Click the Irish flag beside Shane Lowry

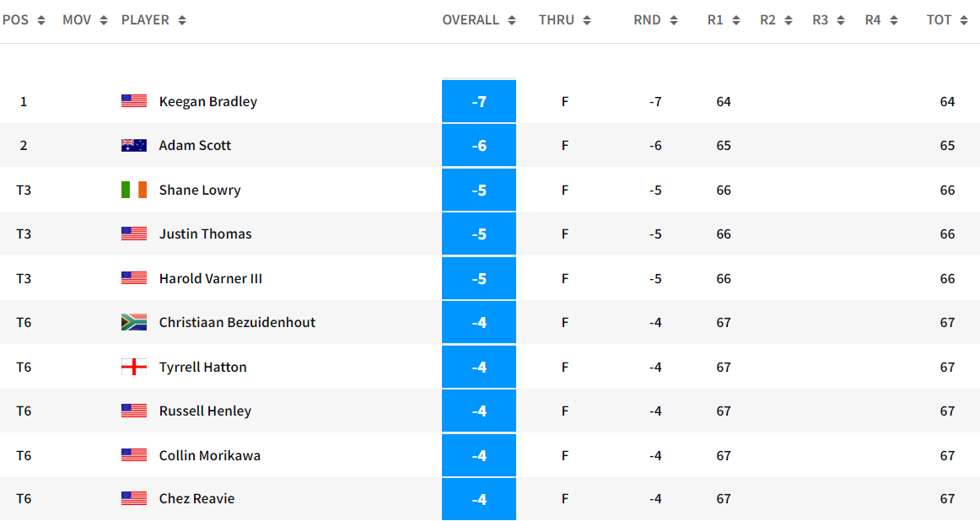tap(133, 190)
